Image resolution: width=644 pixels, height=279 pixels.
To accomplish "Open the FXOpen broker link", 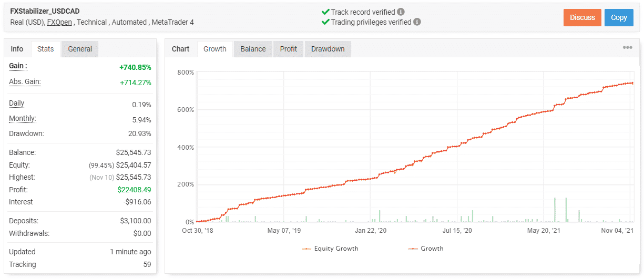I will 59,22.
